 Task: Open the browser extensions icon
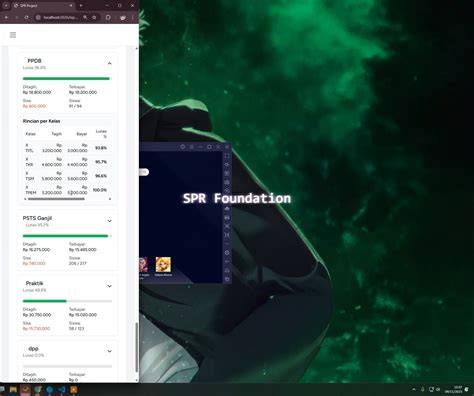(108, 17)
